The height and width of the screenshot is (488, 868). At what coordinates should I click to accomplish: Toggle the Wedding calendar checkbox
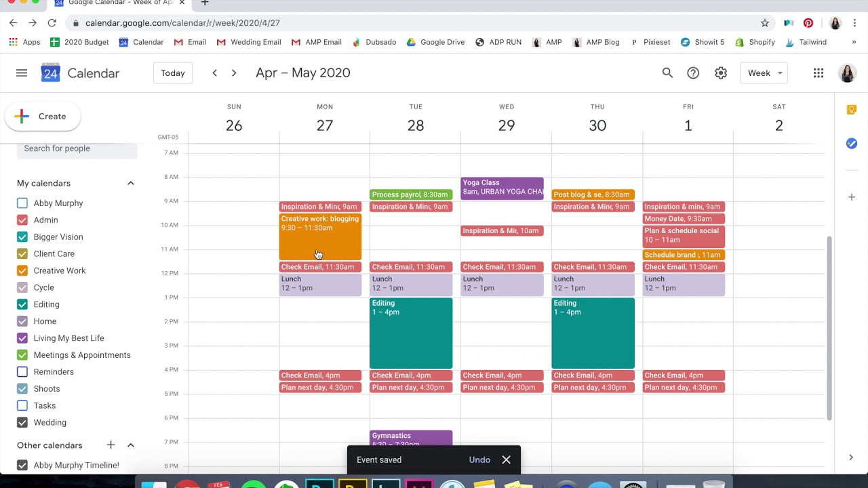[x=22, y=423]
